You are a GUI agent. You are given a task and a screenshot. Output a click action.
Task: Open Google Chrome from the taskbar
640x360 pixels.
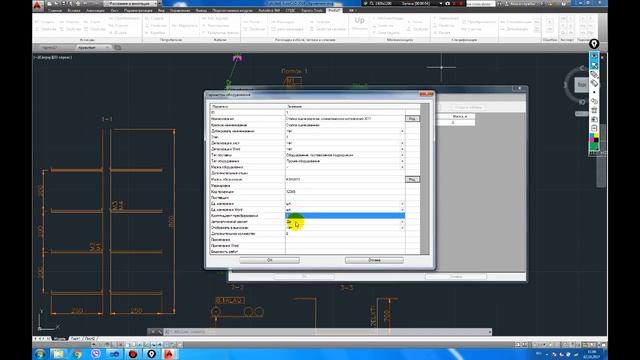77,354
